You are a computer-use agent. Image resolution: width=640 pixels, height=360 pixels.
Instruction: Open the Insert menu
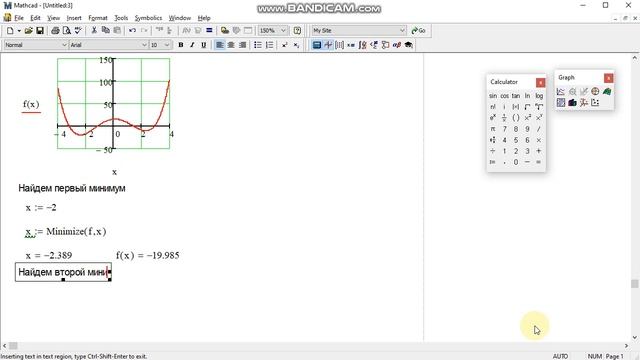click(x=74, y=18)
